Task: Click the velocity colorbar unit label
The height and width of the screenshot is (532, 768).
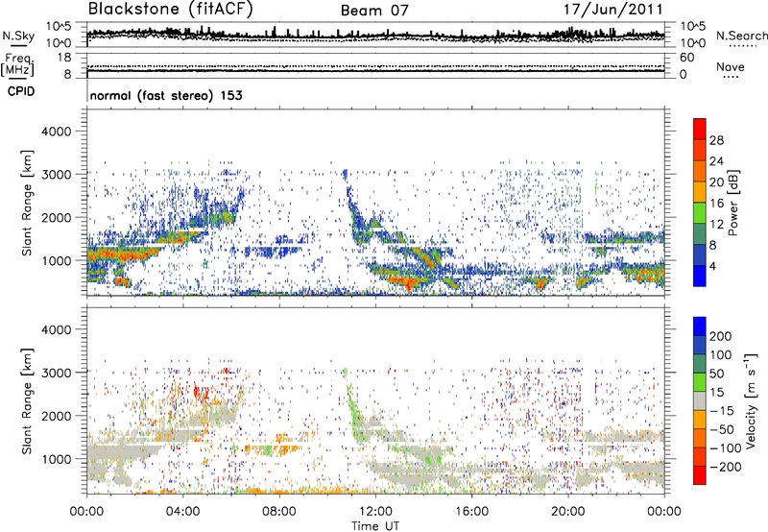Action: point(751,400)
